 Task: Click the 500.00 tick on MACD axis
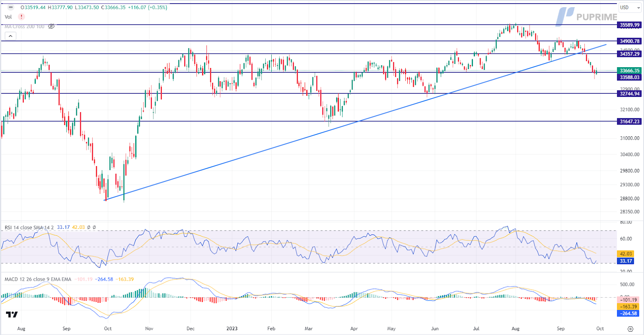(627, 284)
